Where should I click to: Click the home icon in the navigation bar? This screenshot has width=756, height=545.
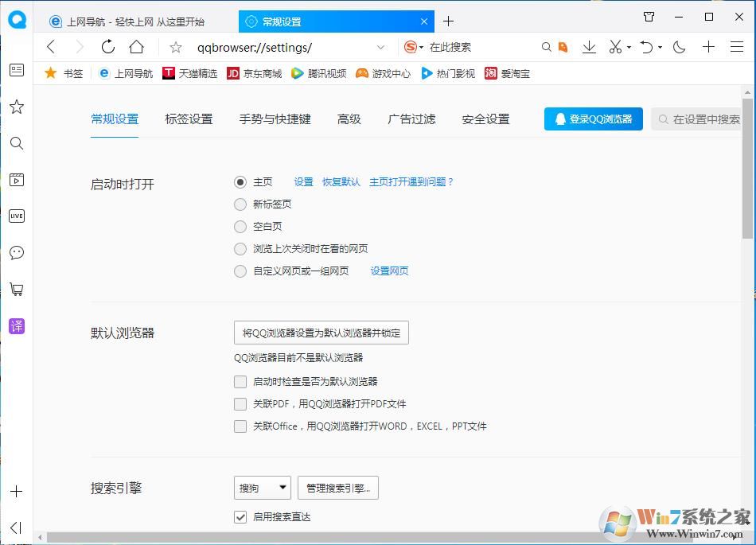137,47
